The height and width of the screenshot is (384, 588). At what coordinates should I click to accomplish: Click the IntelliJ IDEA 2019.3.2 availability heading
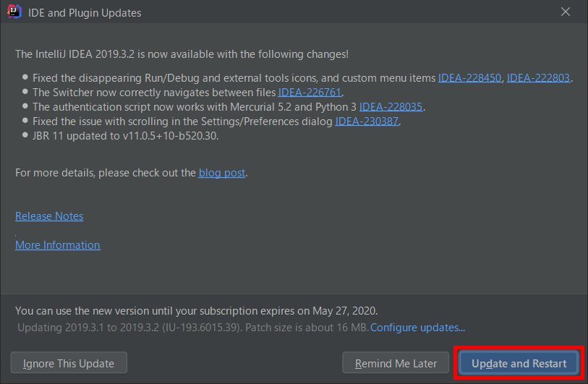(182, 54)
